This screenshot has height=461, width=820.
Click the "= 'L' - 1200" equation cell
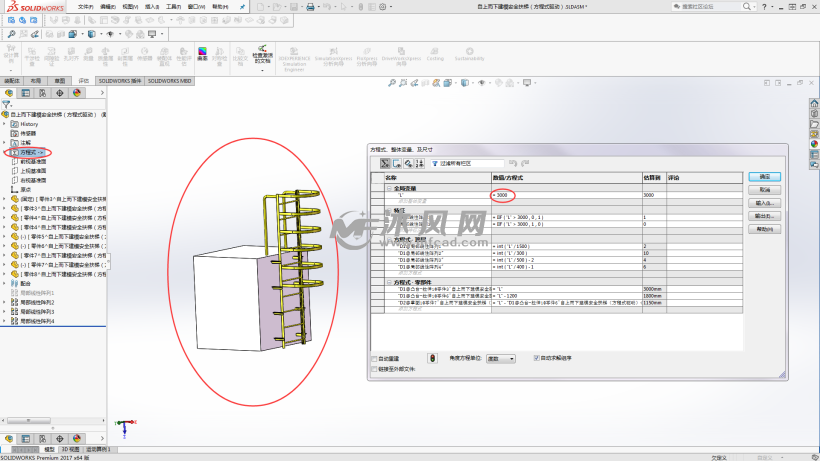click(566, 296)
